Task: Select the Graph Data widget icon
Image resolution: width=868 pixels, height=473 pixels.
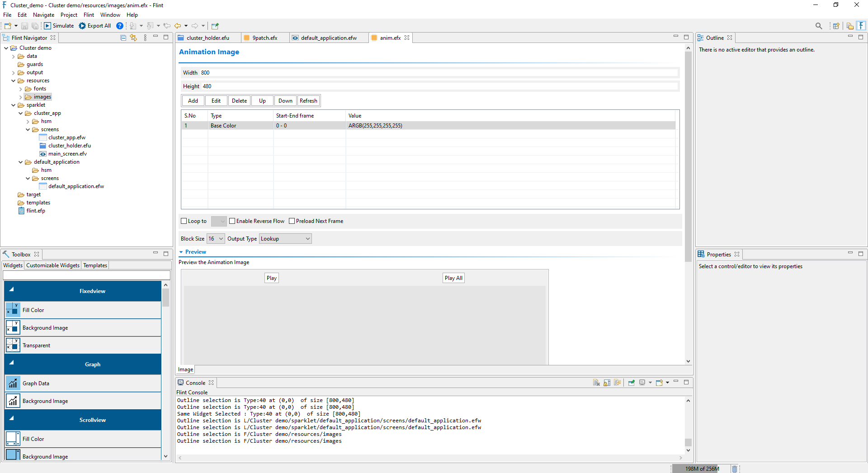Action: pyautogui.click(x=13, y=383)
